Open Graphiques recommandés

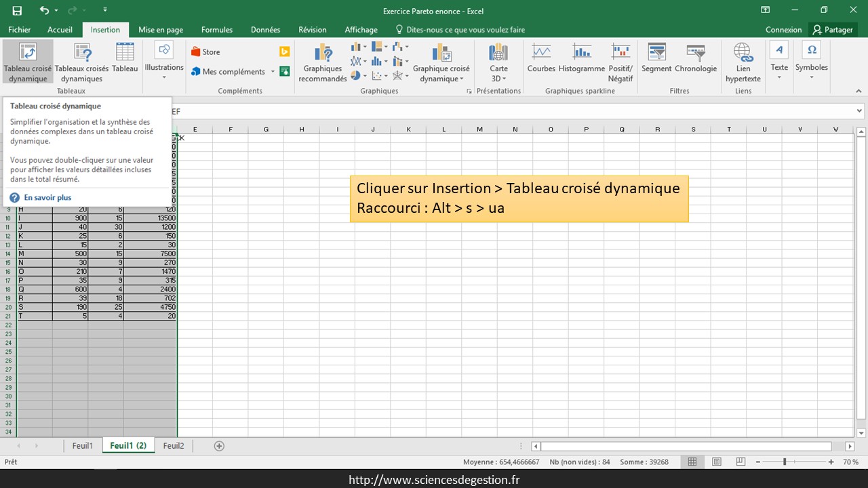323,62
